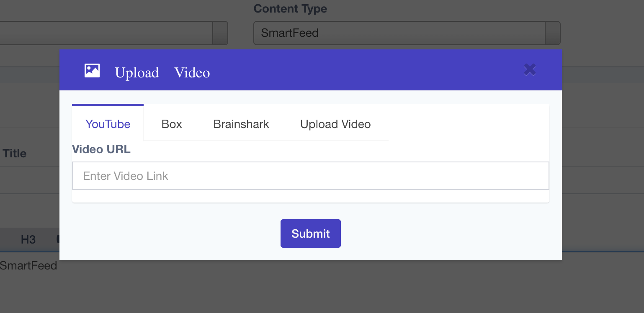
Task: Submit the video URL
Action: tap(311, 233)
